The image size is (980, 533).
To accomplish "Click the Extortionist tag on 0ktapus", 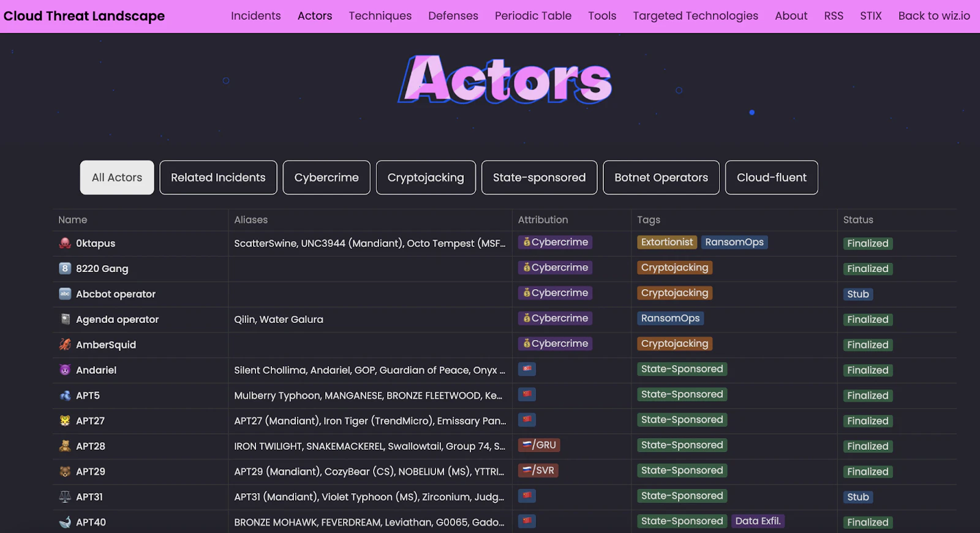I will coord(667,242).
